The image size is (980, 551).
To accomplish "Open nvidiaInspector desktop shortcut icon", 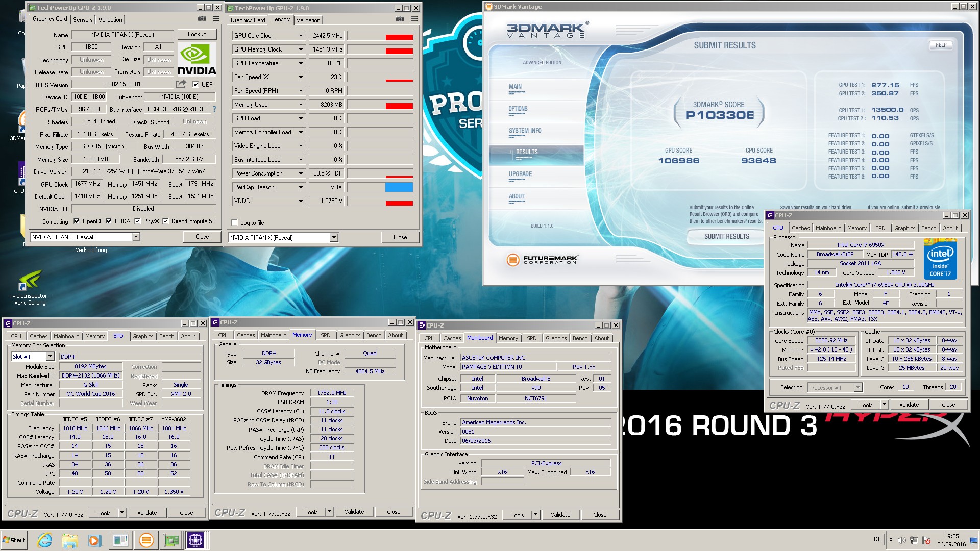I will tap(30, 281).
